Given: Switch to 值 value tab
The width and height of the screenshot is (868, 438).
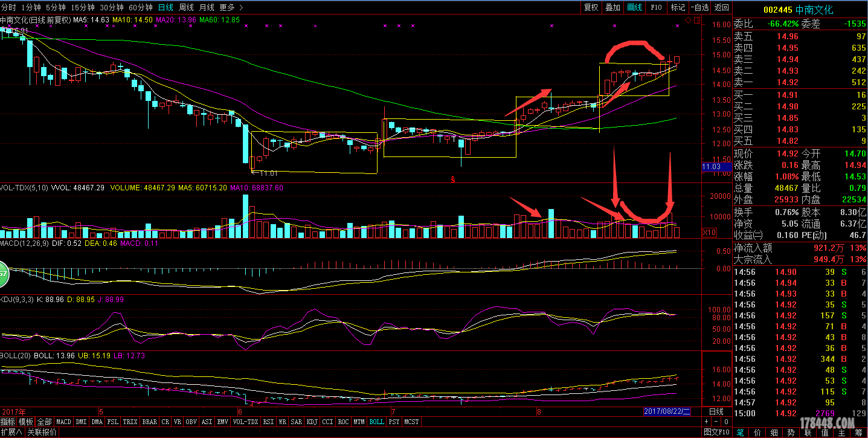Looking at the screenshot, I should pyautogui.click(x=825, y=433).
